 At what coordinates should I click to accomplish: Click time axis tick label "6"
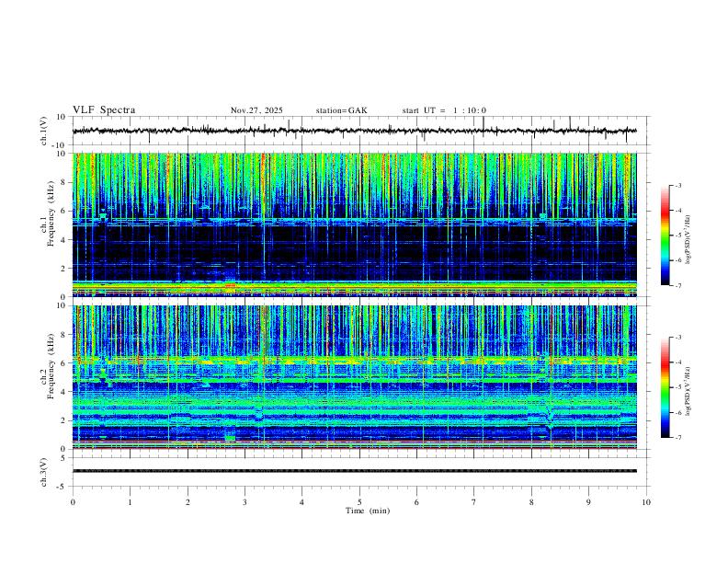[x=416, y=502]
